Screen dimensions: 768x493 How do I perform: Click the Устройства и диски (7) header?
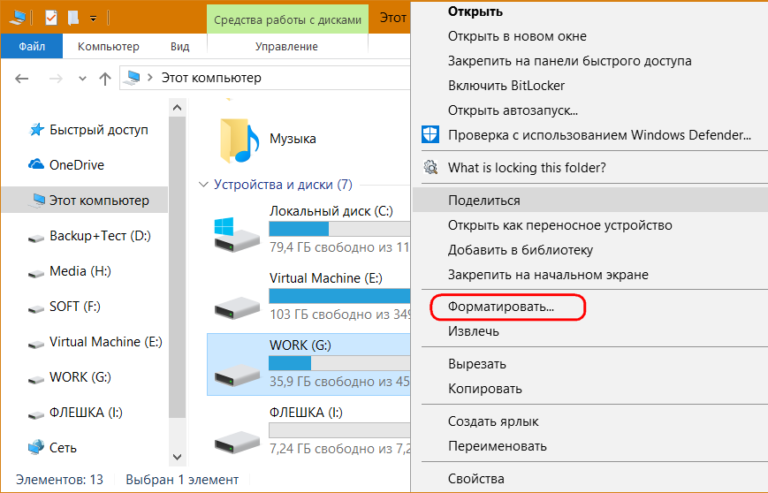[x=283, y=185]
